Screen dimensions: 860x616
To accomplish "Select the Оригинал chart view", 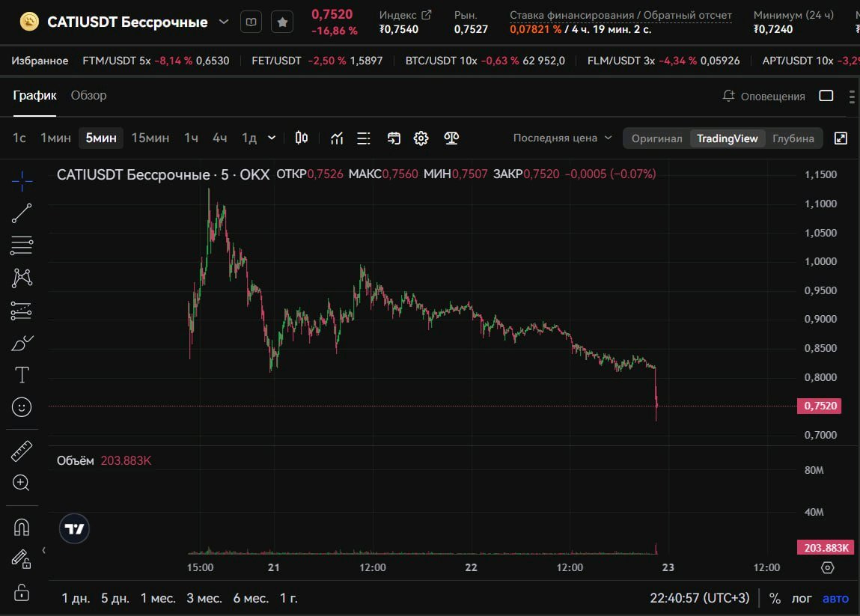I will (x=656, y=138).
